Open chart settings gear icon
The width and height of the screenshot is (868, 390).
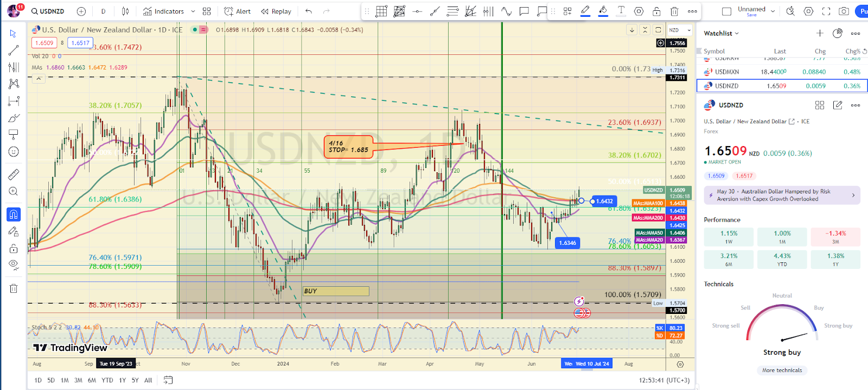click(808, 11)
